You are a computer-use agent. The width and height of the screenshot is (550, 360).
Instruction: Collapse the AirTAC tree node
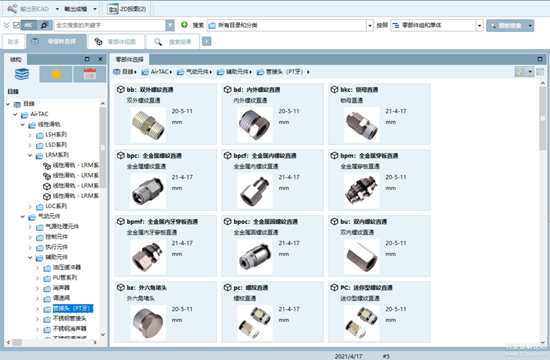point(15,114)
